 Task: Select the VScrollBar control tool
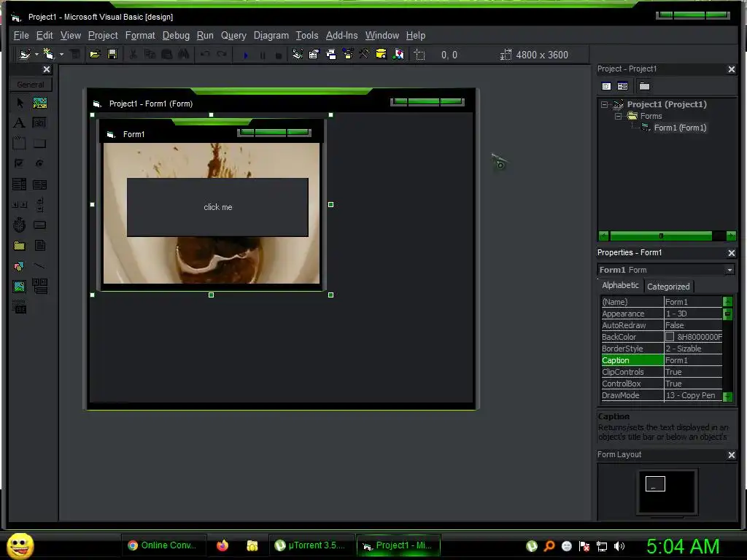[x=39, y=205]
